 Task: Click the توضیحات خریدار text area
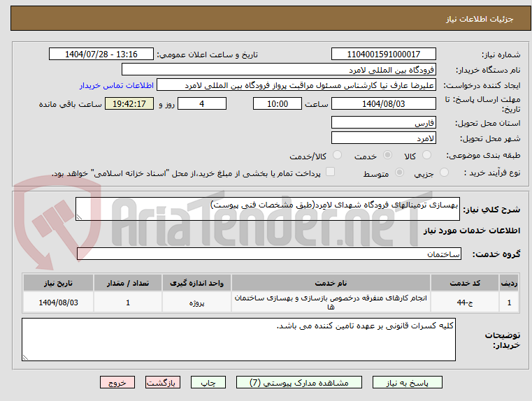[238, 340]
